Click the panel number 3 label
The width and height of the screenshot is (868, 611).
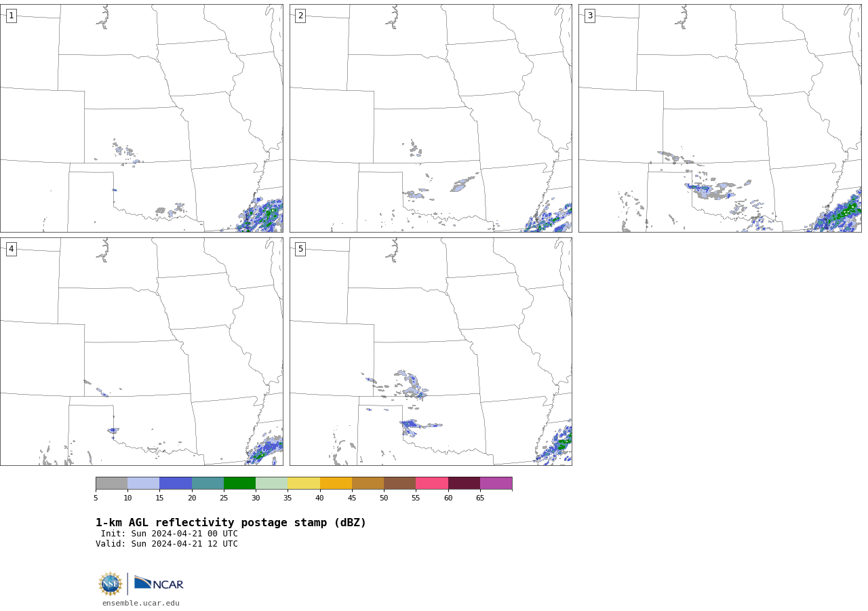click(590, 16)
